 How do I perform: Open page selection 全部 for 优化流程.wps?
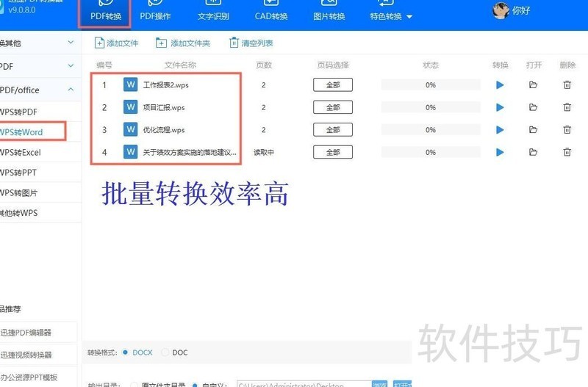333,130
